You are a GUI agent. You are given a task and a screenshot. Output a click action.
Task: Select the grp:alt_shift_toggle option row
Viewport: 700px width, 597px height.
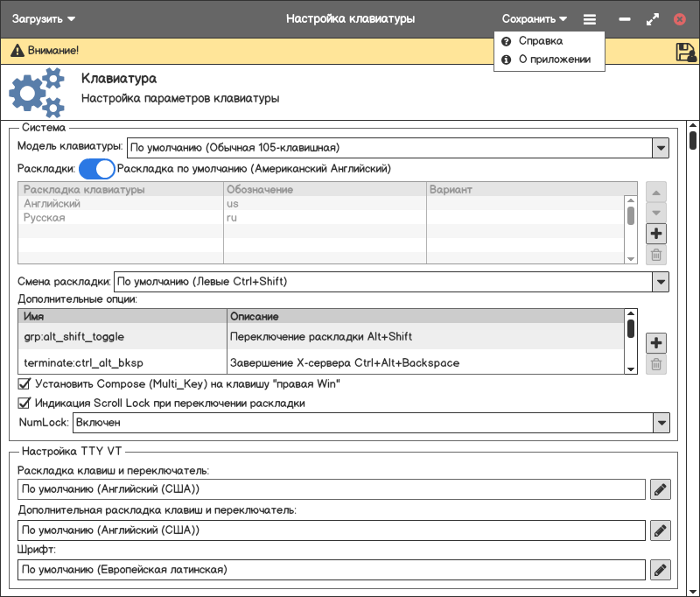(x=122, y=336)
